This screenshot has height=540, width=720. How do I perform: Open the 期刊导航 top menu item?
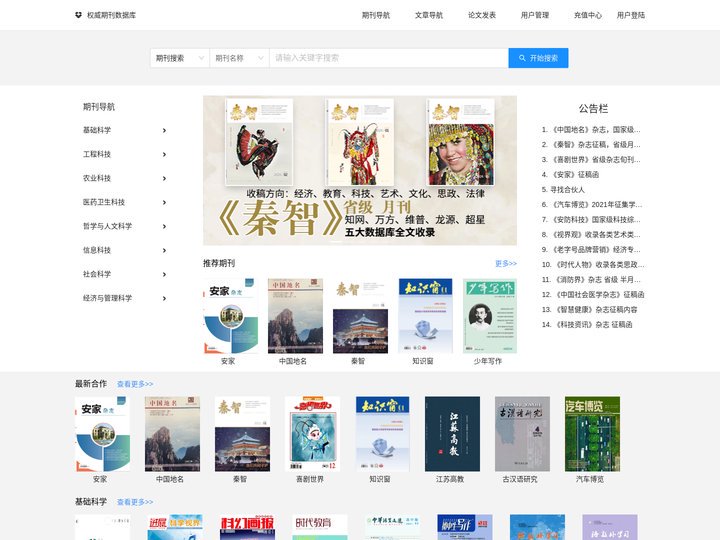(376, 15)
